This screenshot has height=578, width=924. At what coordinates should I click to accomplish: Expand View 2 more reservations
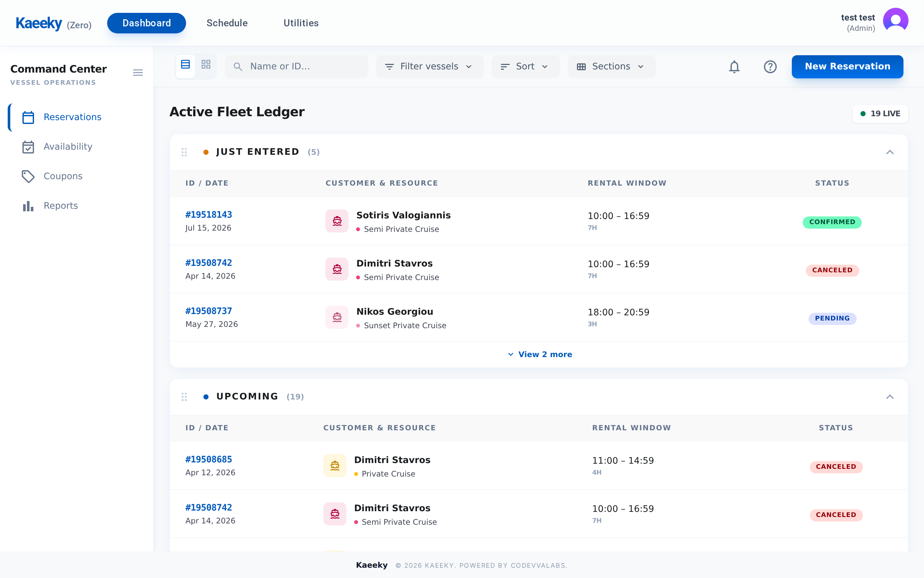click(x=540, y=355)
